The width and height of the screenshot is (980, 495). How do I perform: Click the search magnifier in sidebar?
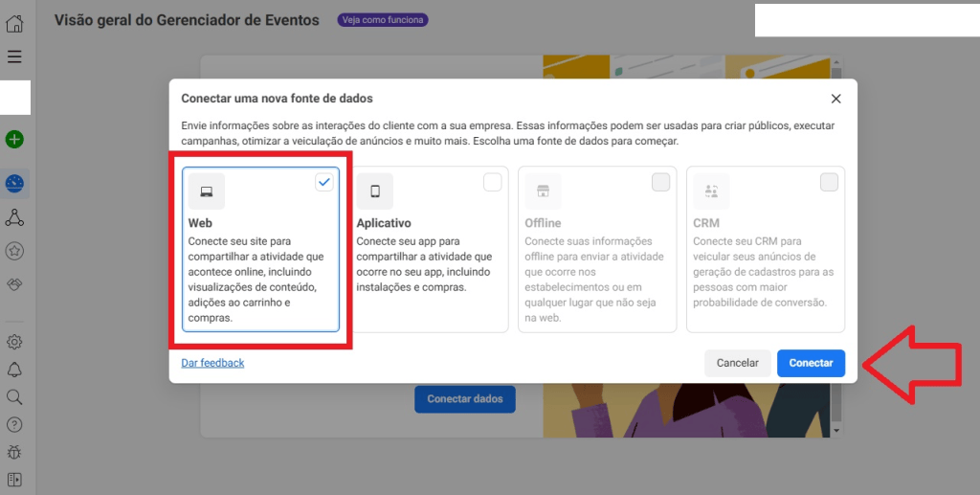tap(14, 397)
